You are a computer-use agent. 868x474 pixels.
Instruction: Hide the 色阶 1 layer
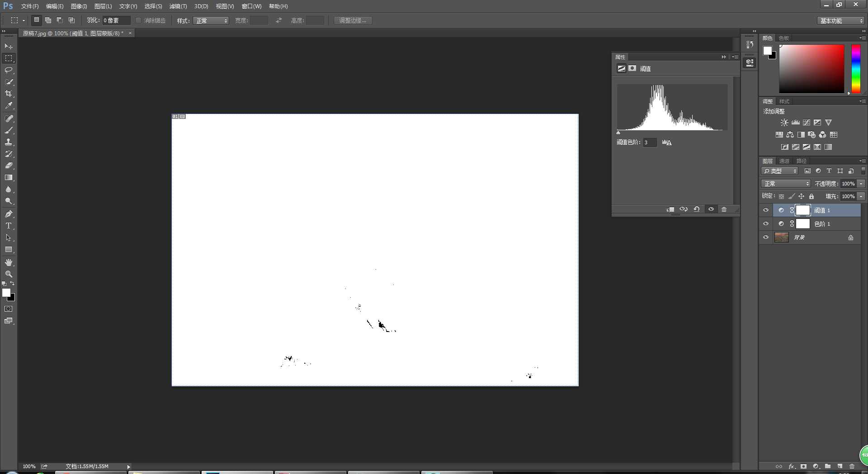pos(766,223)
